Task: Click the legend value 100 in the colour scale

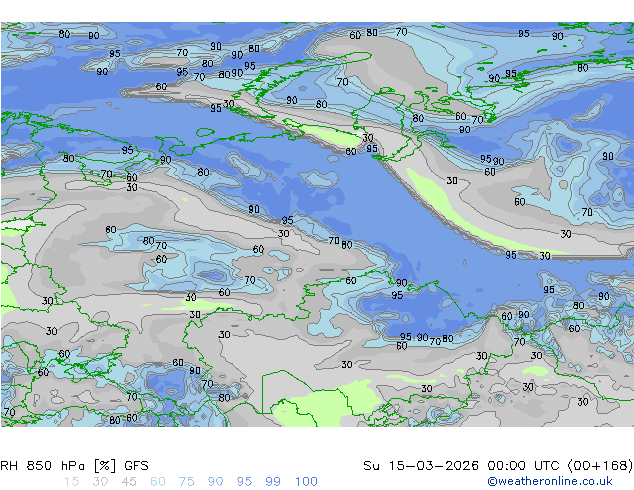Action: [x=306, y=482]
